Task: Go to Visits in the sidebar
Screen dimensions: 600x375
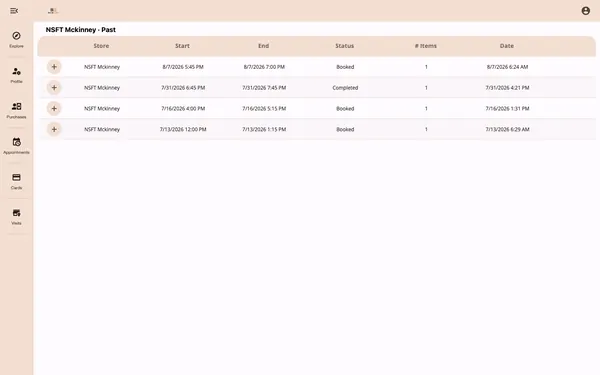Action: [x=16, y=217]
